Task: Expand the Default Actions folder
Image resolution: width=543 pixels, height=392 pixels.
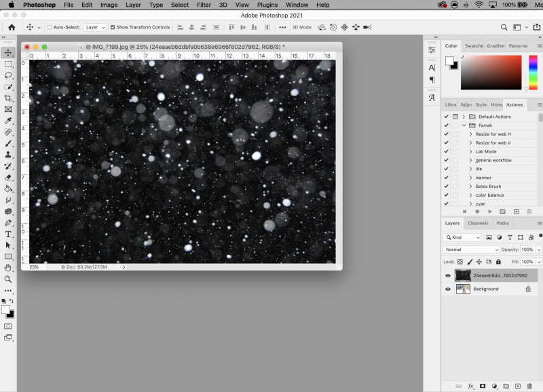Action: (464, 117)
